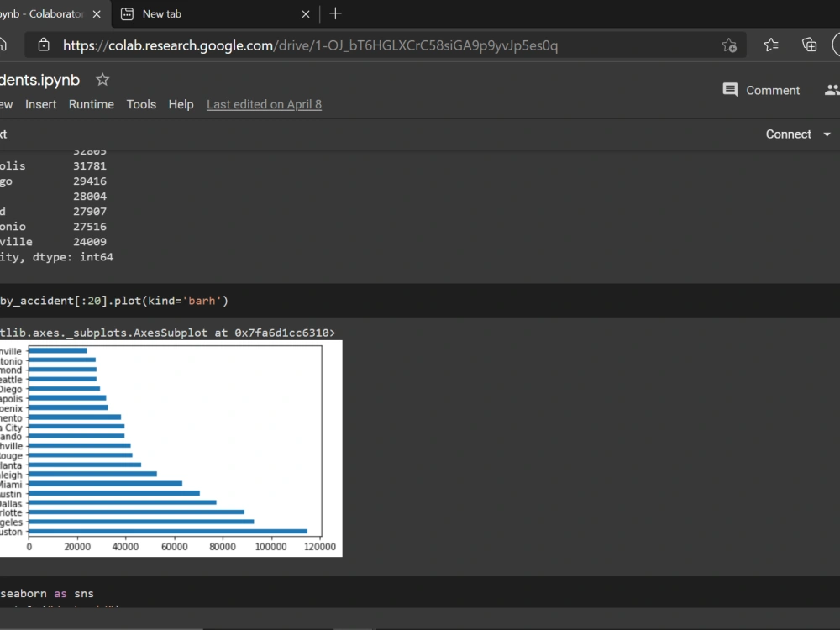Select the value 24009 in output

[x=90, y=242]
